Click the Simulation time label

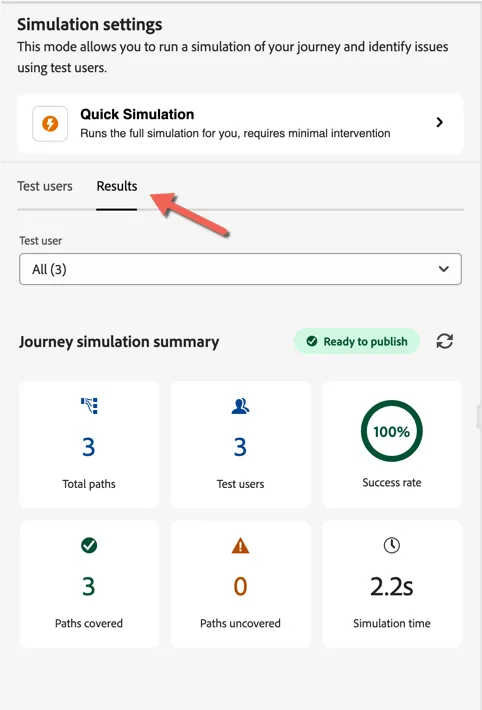click(392, 624)
